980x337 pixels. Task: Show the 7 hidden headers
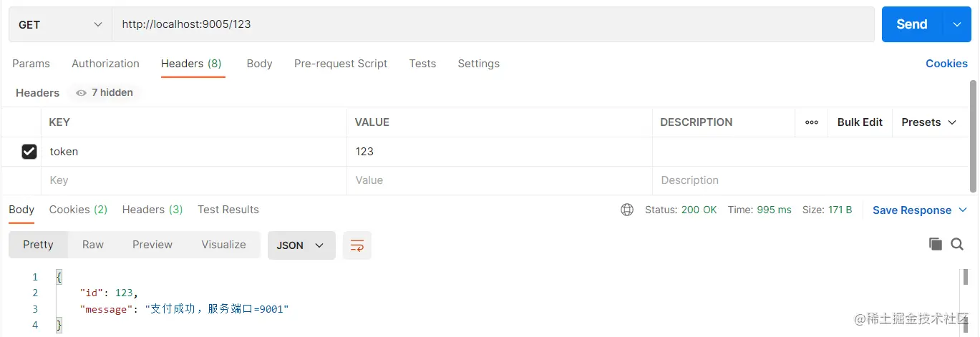click(x=105, y=93)
